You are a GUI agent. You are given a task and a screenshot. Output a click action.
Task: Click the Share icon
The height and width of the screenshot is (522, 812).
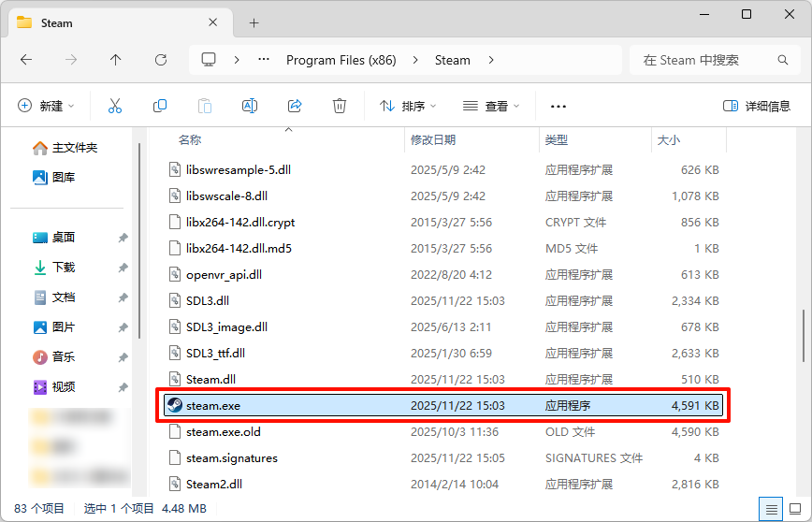(295, 106)
